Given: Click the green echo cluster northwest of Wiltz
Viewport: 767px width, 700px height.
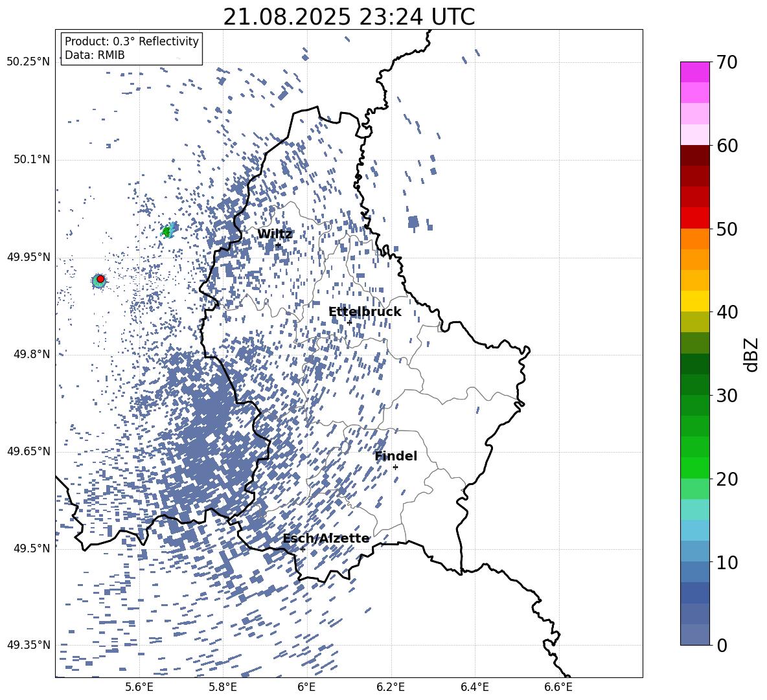Looking at the screenshot, I should [x=168, y=231].
